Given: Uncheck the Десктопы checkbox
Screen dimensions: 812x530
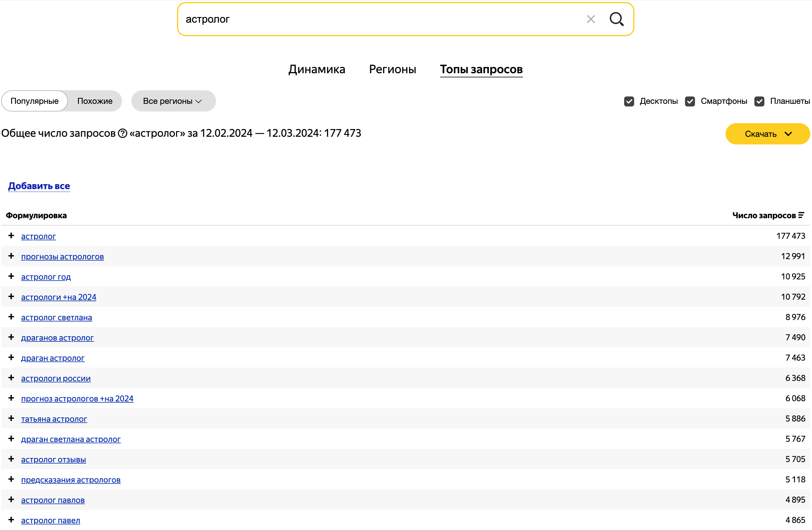Looking at the screenshot, I should click(x=629, y=101).
